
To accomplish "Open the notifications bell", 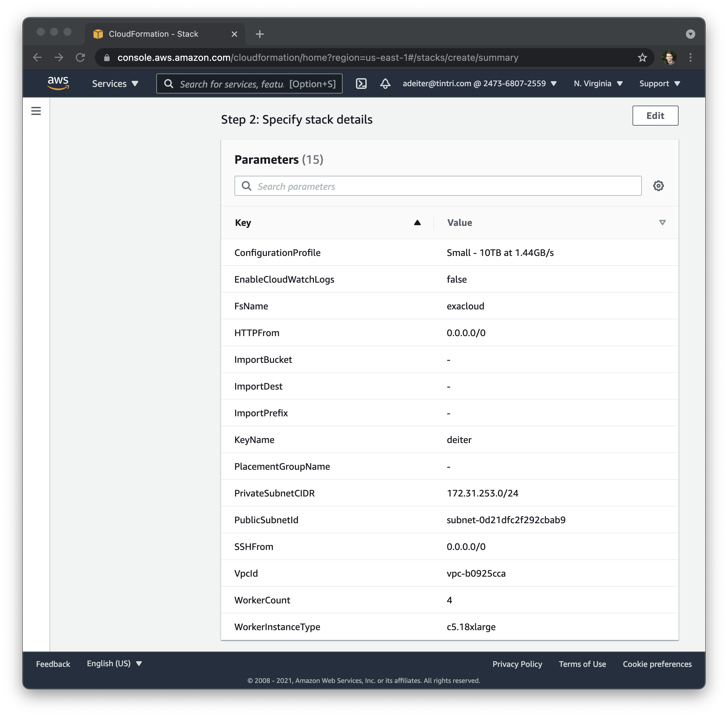I will 385,84.
